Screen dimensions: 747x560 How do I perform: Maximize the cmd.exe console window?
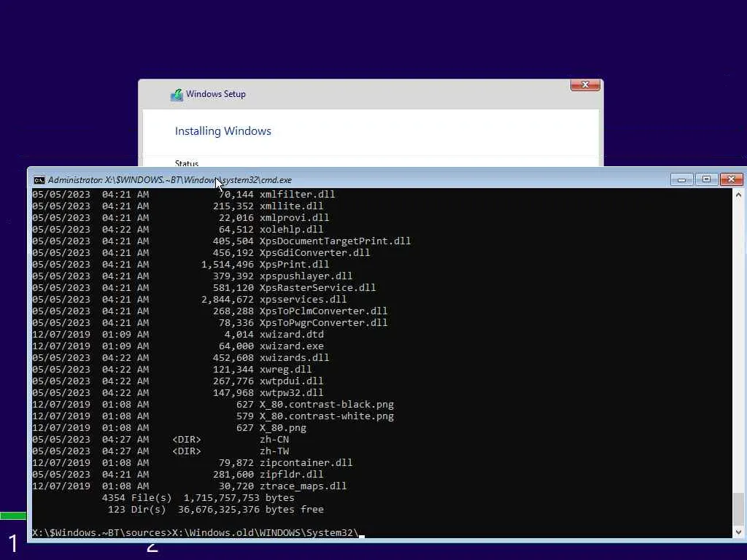point(706,179)
